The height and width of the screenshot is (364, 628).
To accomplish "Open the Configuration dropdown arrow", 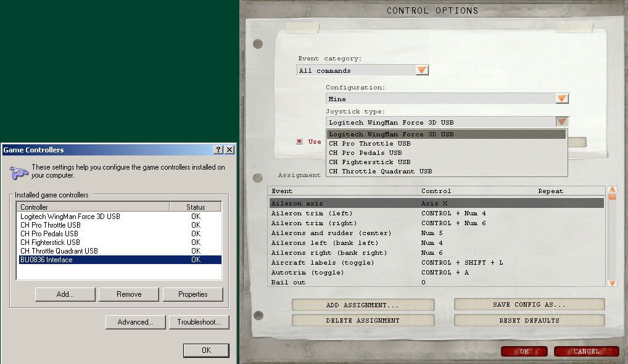I will point(562,99).
